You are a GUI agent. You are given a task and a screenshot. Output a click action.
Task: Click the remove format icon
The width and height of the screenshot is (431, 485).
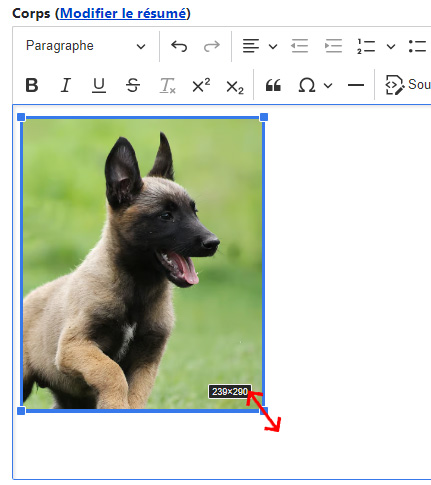coord(167,85)
